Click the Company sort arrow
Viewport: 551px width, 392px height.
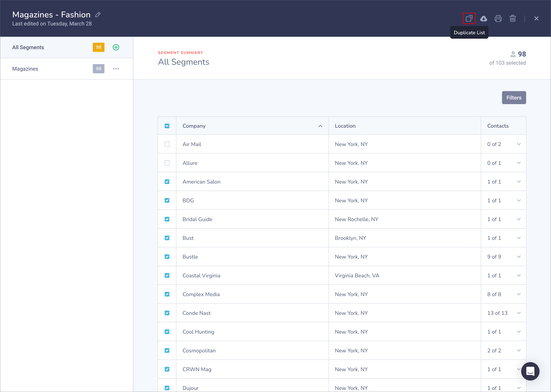point(320,126)
